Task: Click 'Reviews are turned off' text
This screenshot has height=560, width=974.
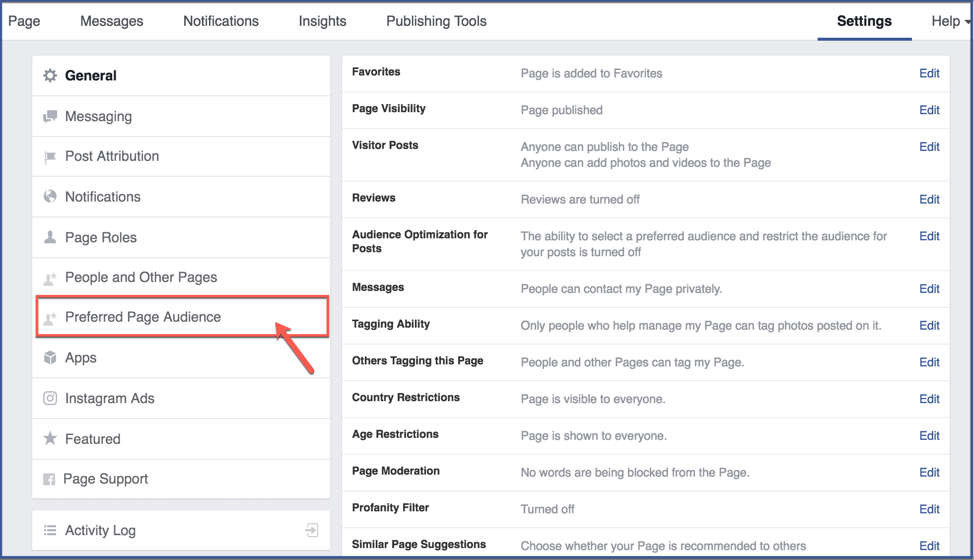Action: pyautogui.click(x=580, y=200)
